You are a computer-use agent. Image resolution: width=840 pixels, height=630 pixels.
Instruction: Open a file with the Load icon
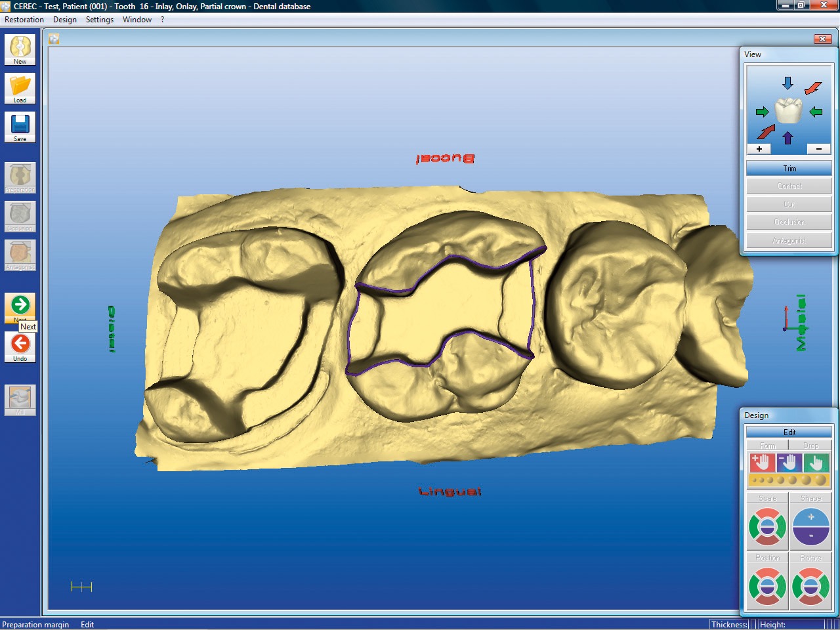pyautogui.click(x=20, y=89)
